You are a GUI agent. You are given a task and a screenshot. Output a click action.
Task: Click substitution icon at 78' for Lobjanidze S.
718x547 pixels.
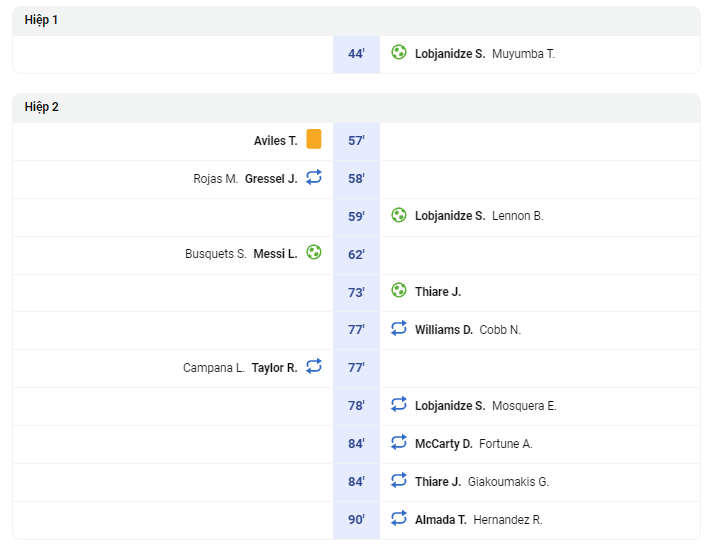pos(398,404)
